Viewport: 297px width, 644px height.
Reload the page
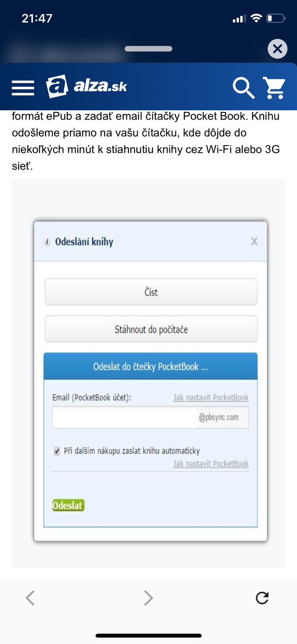(x=262, y=598)
